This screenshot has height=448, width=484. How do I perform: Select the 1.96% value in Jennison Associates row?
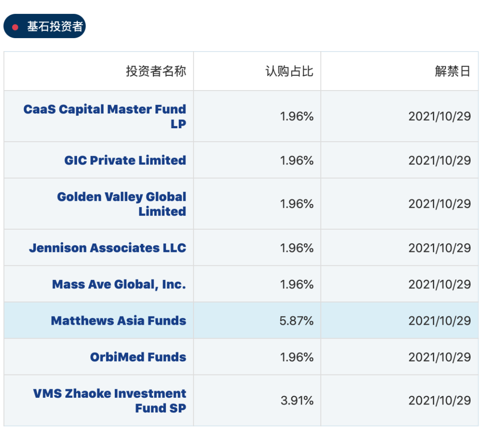pyautogui.click(x=297, y=248)
